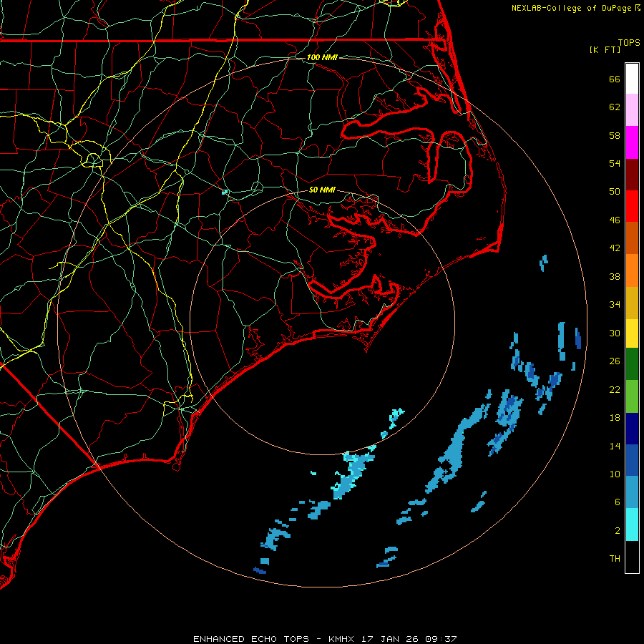Click the "38" legend value
644x644 pixels.
coord(615,277)
